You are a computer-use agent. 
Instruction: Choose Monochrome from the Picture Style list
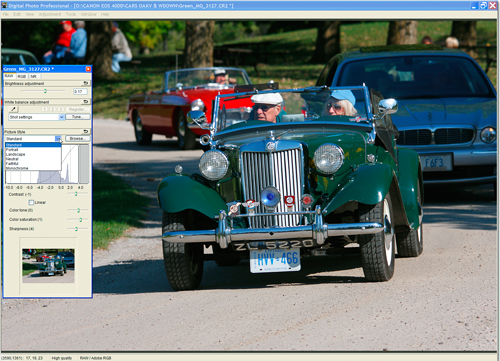click(17, 168)
